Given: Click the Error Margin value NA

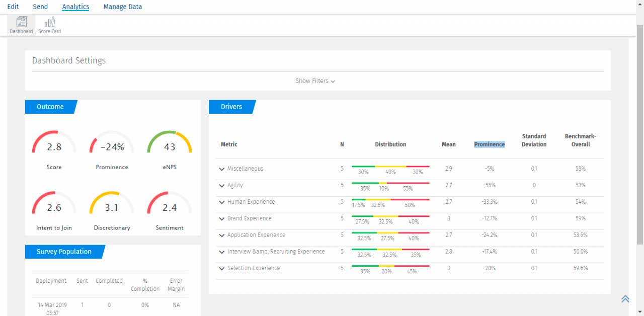Looking at the screenshot, I should pos(177,305).
